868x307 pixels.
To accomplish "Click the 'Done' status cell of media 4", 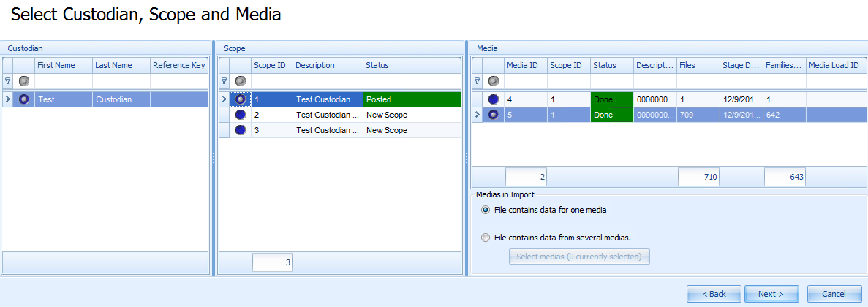I will pyautogui.click(x=612, y=99).
